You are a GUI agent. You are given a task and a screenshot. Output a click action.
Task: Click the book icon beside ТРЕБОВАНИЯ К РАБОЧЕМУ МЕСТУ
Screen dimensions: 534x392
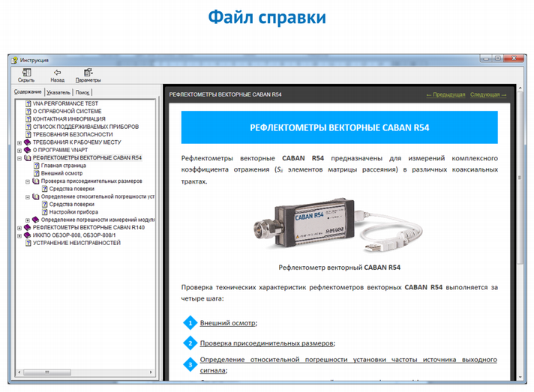pos(28,142)
